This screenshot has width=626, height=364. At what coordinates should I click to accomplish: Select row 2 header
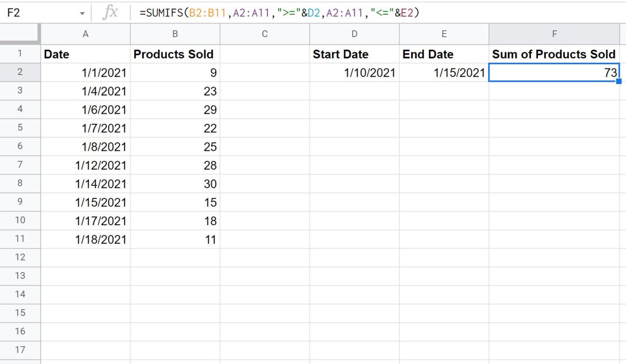[20, 72]
